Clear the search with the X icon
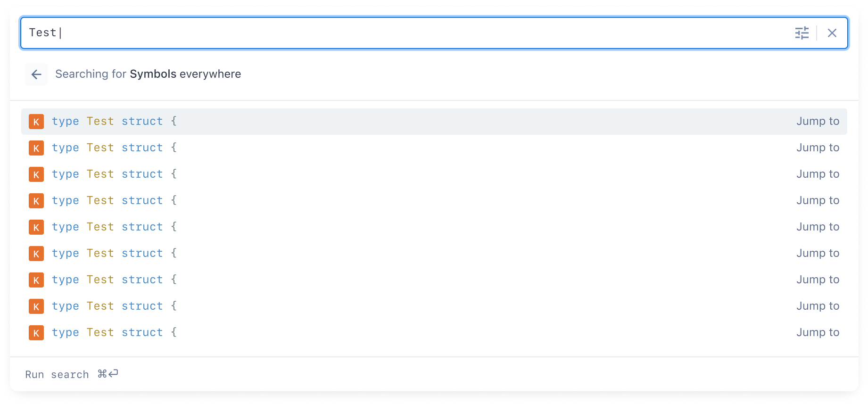The image size is (868, 404). pyautogui.click(x=832, y=33)
